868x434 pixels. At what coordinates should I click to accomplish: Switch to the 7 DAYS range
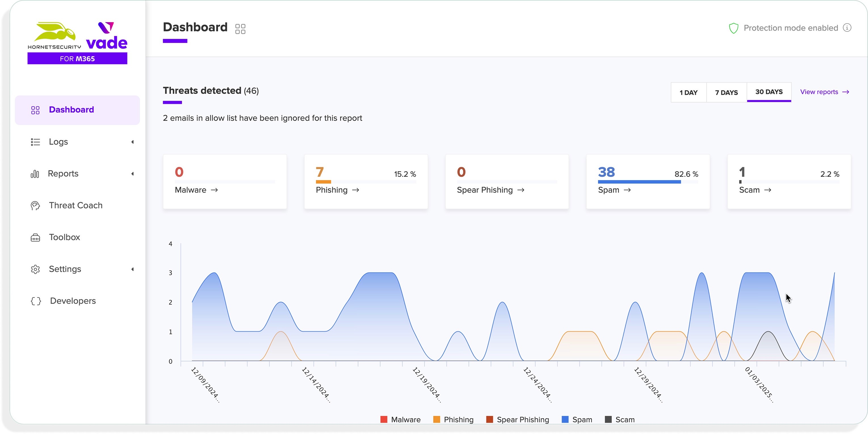point(726,92)
